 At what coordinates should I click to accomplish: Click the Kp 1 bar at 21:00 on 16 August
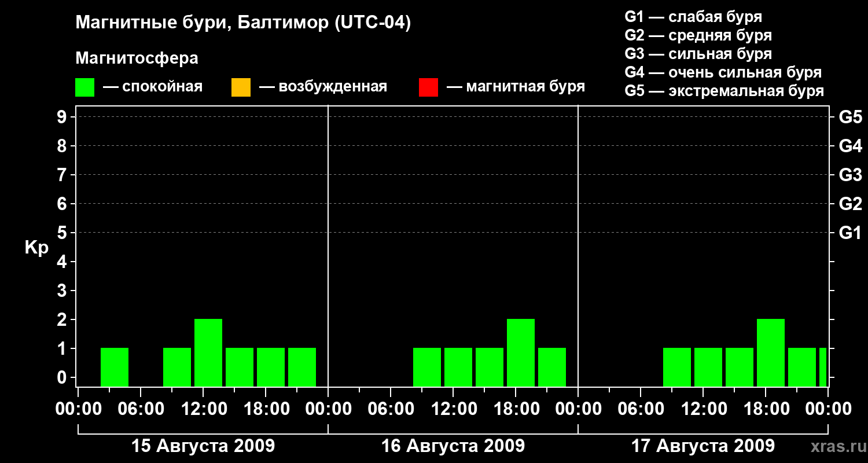click(x=552, y=367)
